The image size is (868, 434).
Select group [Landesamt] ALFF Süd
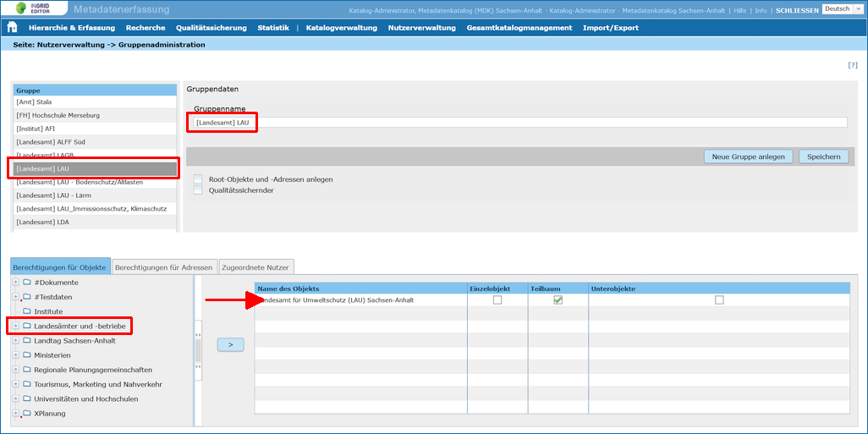pyautogui.click(x=95, y=142)
